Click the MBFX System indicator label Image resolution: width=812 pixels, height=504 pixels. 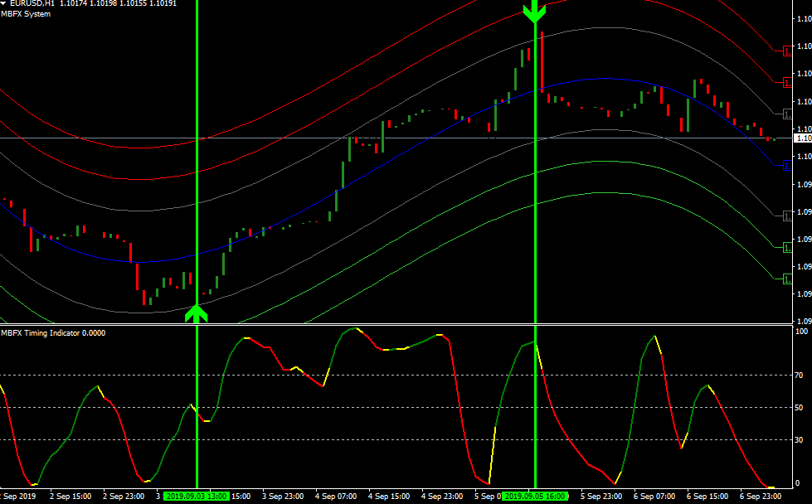tap(26, 14)
